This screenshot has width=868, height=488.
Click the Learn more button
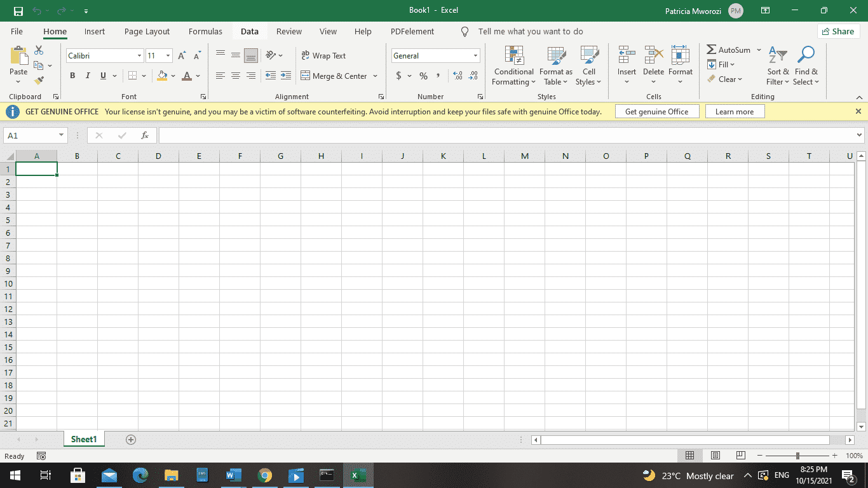click(735, 111)
